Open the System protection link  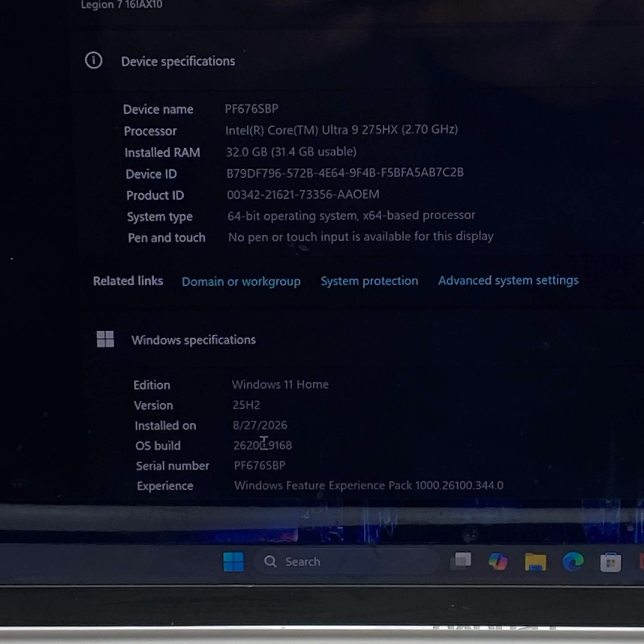coord(369,281)
